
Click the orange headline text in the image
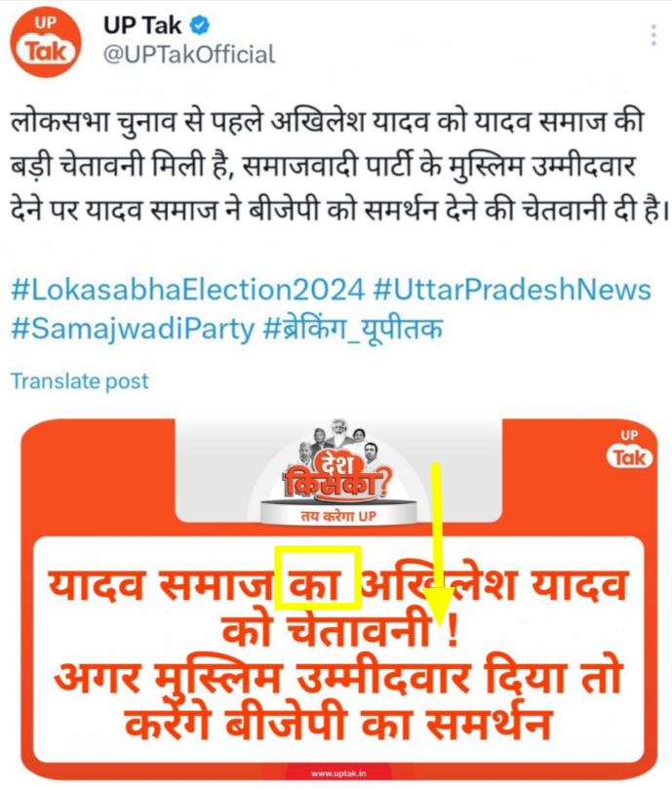pos(336,655)
